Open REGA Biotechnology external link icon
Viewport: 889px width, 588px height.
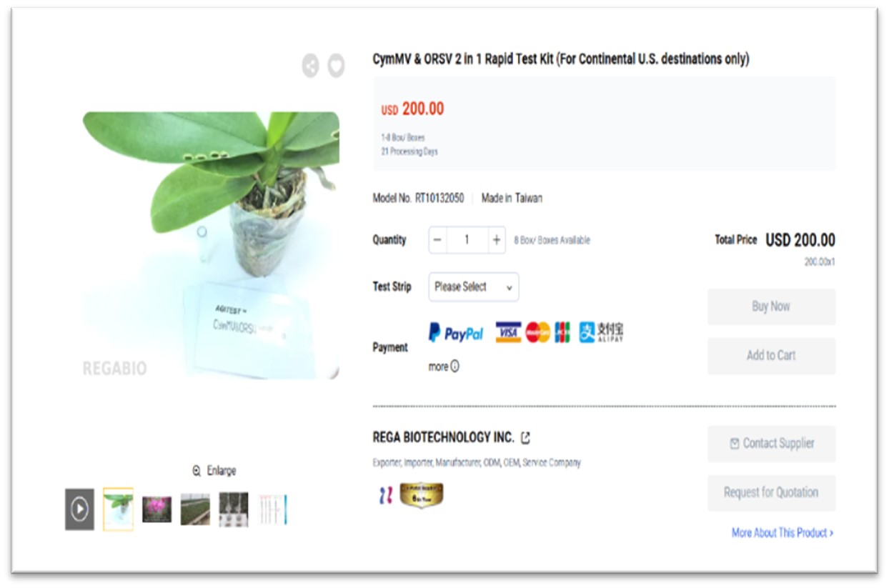click(x=526, y=437)
